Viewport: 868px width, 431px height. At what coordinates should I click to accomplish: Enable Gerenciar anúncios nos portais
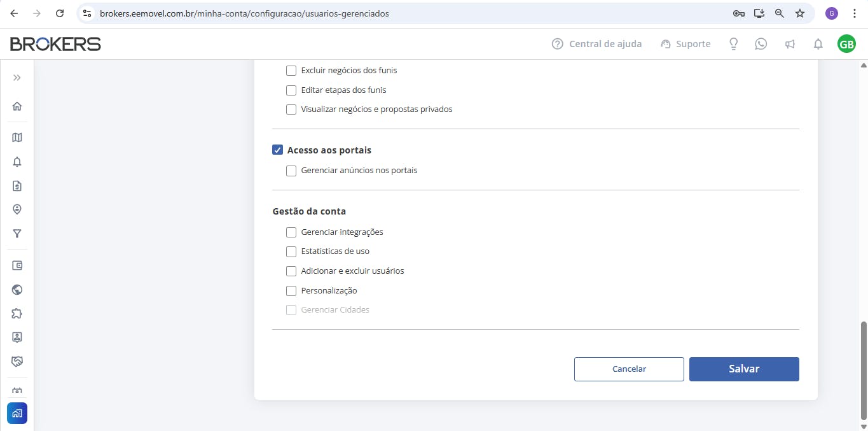pyautogui.click(x=291, y=171)
